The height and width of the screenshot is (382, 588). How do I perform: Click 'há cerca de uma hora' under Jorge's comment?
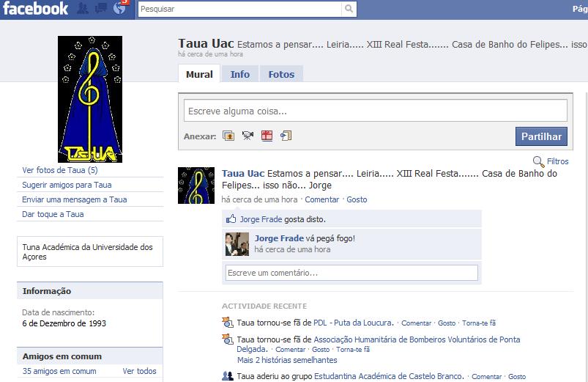click(x=292, y=249)
